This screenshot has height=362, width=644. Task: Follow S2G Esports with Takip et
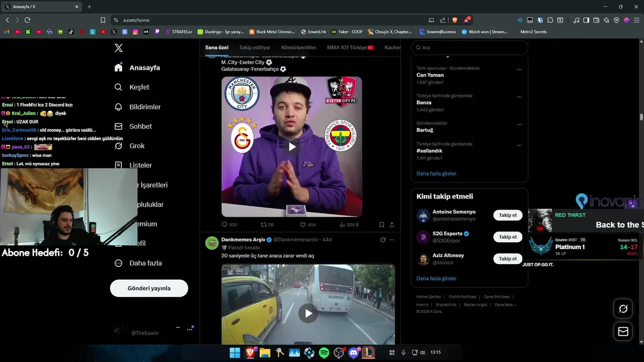508,237
